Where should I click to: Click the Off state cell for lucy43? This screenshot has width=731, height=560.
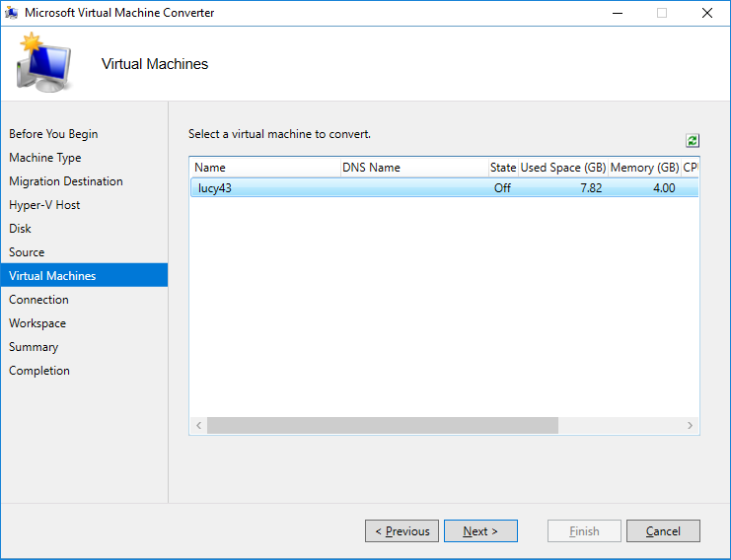click(x=502, y=188)
